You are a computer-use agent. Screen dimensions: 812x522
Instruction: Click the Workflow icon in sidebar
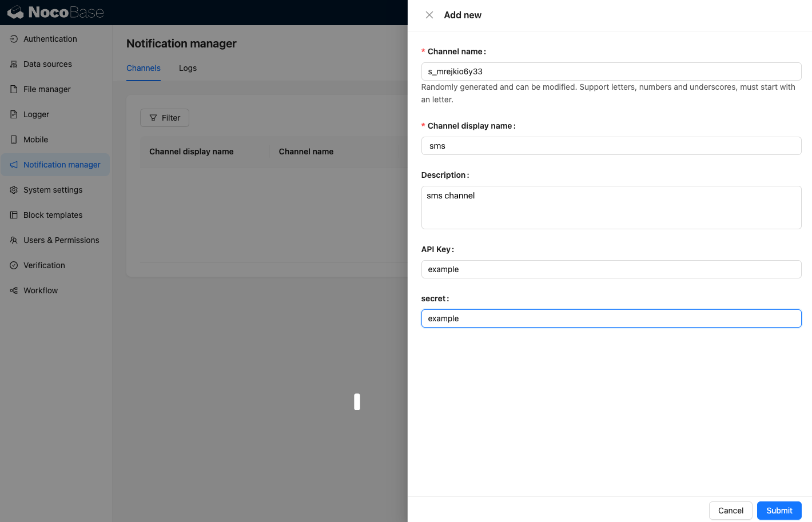(x=14, y=290)
